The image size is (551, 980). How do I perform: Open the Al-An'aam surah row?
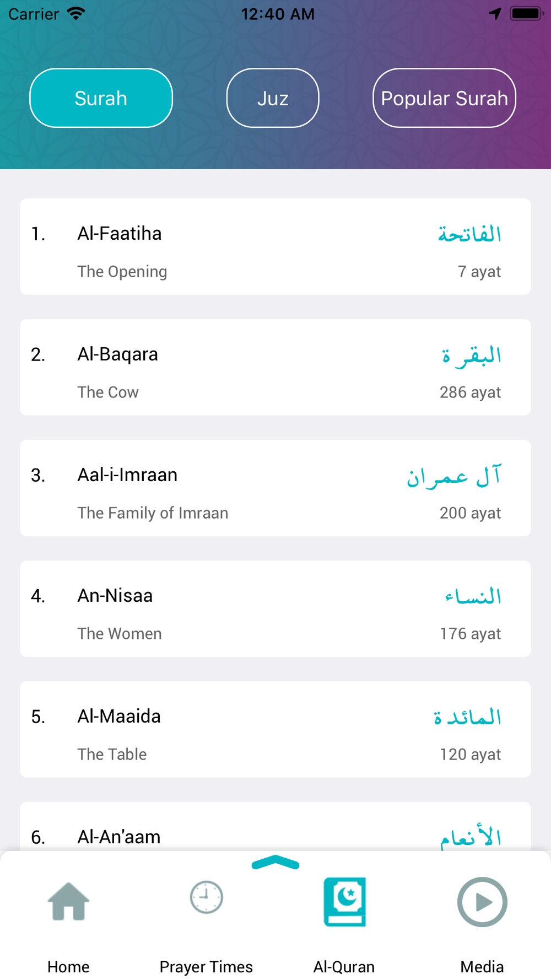pos(275,828)
